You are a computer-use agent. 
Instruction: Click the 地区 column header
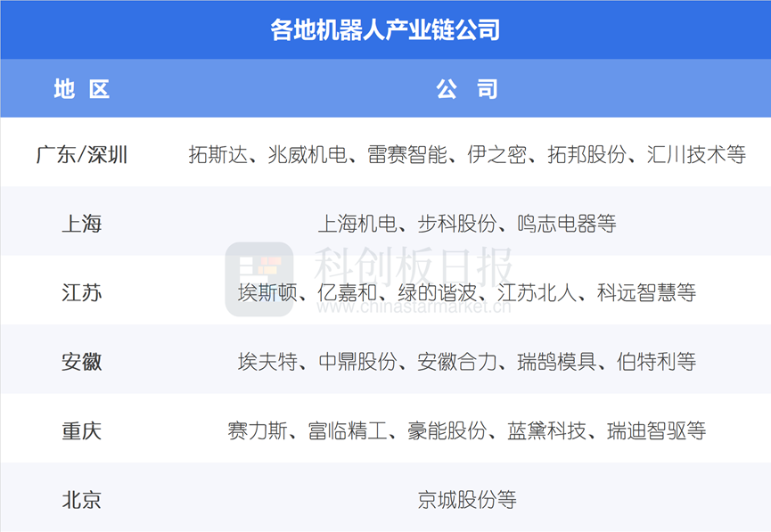(81, 89)
